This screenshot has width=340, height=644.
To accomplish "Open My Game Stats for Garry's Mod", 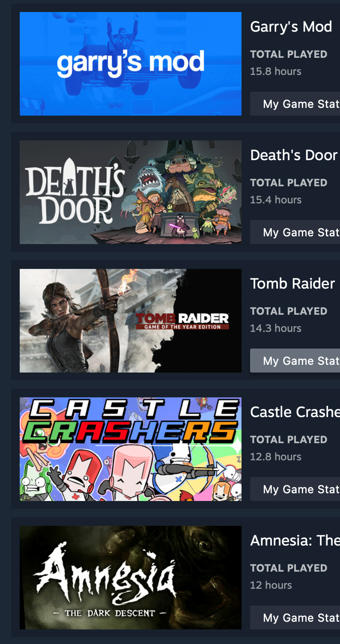I will [x=295, y=104].
